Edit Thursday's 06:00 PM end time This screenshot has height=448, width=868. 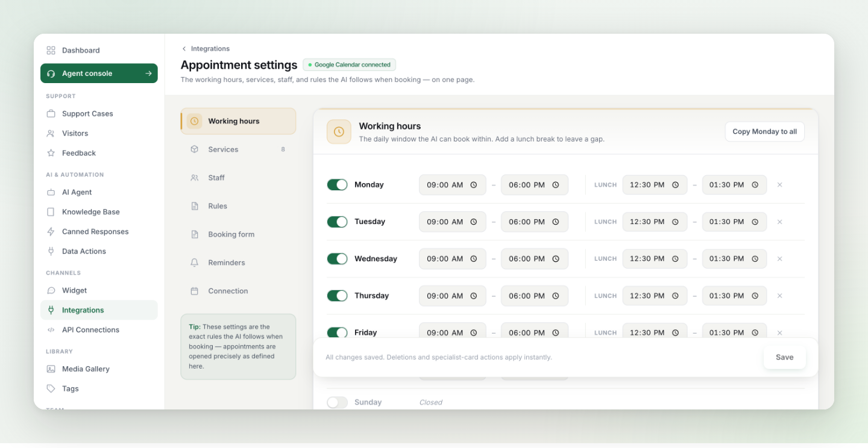(535, 296)
